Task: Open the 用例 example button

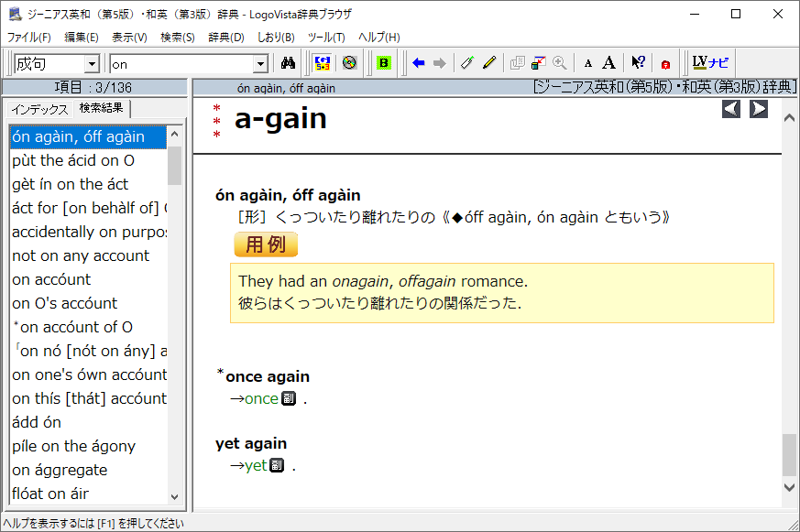Action: coord(266,244)
